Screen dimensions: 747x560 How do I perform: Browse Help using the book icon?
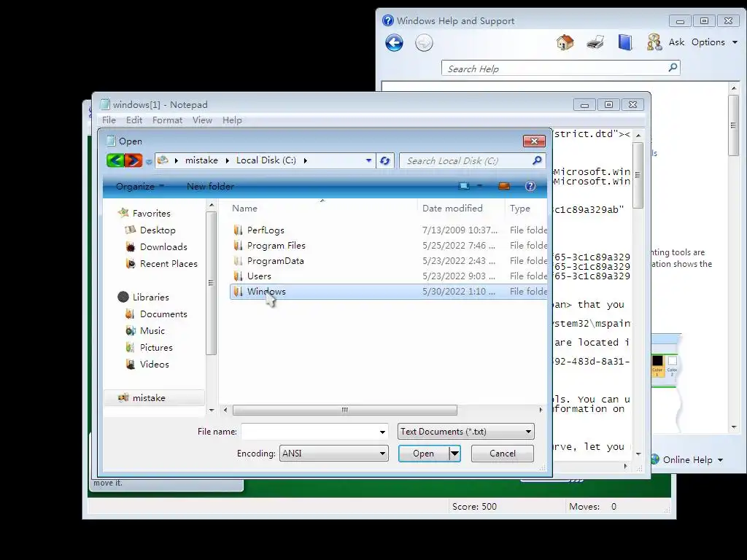click(625, 42)
